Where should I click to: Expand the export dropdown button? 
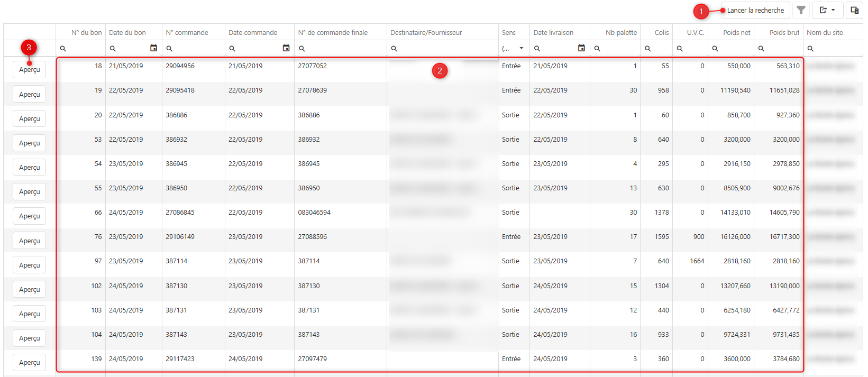click(827, 10)
